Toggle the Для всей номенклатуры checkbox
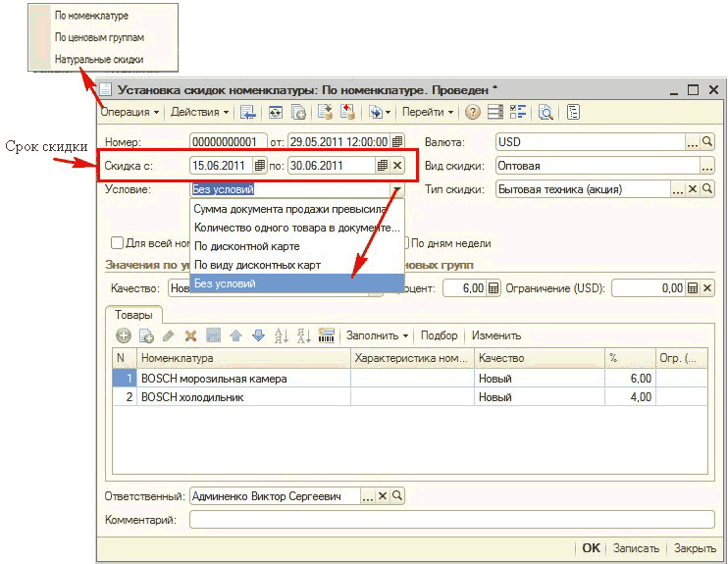The image size is (728, 564). [118, 243]
